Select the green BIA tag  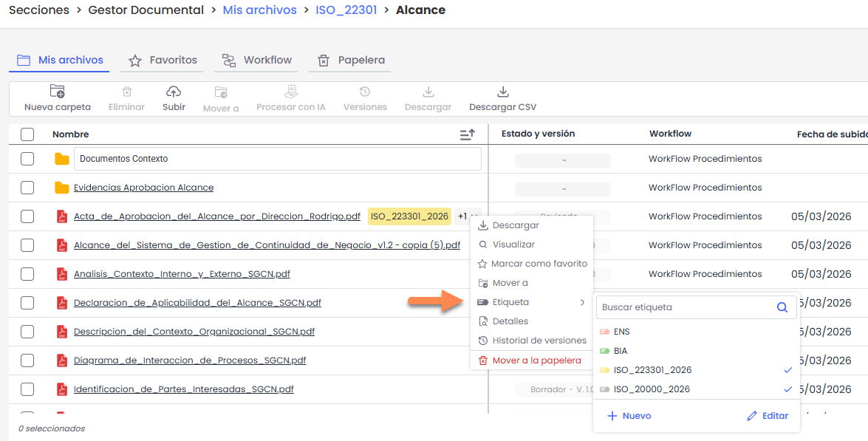(x=620, y=351)
